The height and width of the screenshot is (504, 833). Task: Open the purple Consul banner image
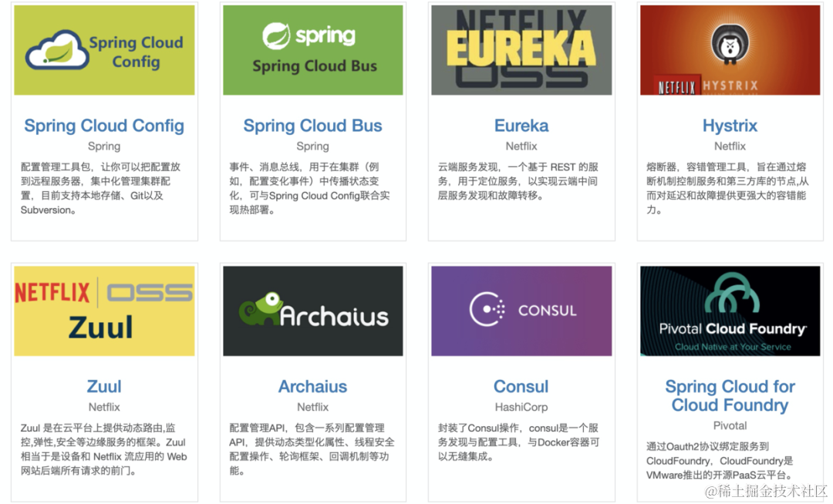521,311
